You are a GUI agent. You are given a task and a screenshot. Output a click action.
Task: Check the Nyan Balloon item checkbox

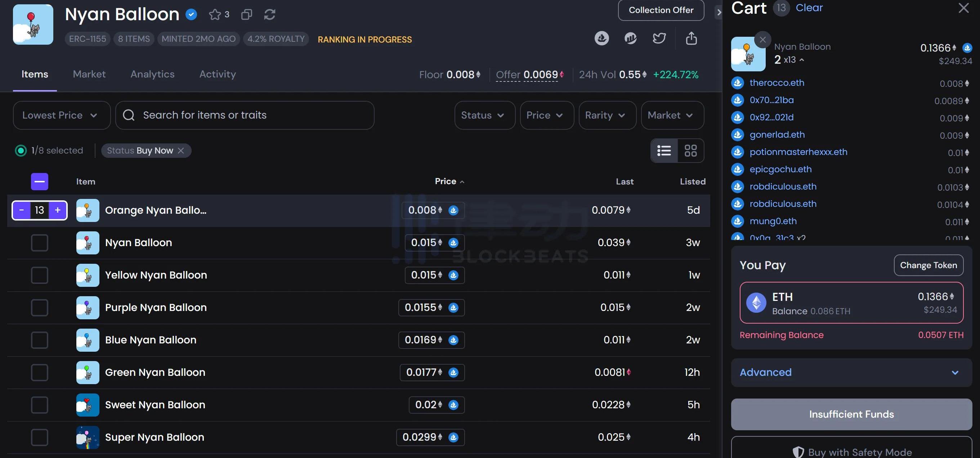coord(40,243)
